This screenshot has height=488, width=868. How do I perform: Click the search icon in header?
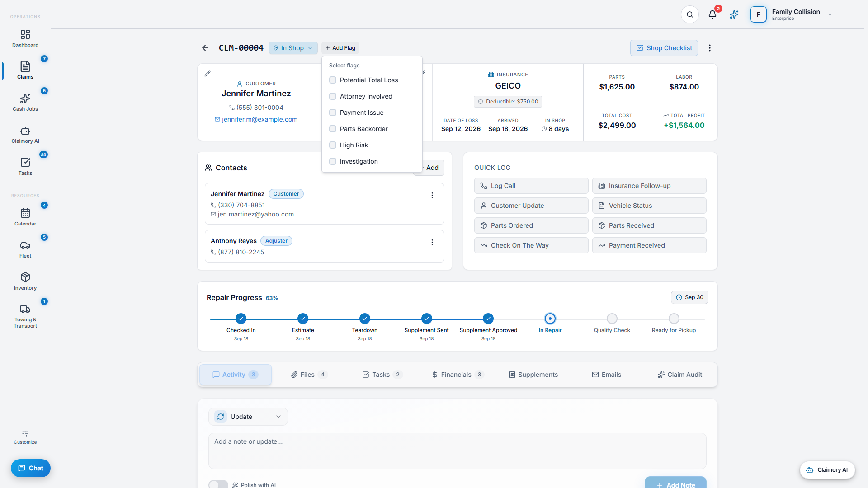click(x=690, y=14)
